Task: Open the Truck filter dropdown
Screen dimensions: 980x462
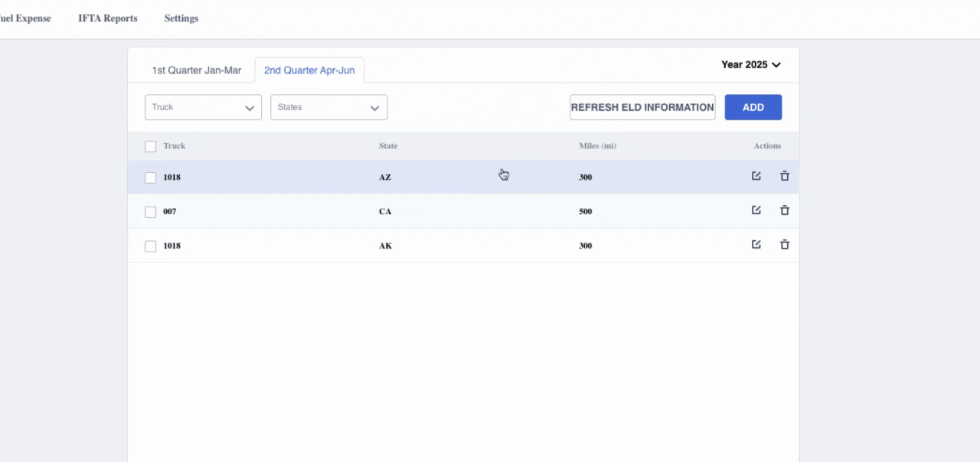Action: coord(203,108)
